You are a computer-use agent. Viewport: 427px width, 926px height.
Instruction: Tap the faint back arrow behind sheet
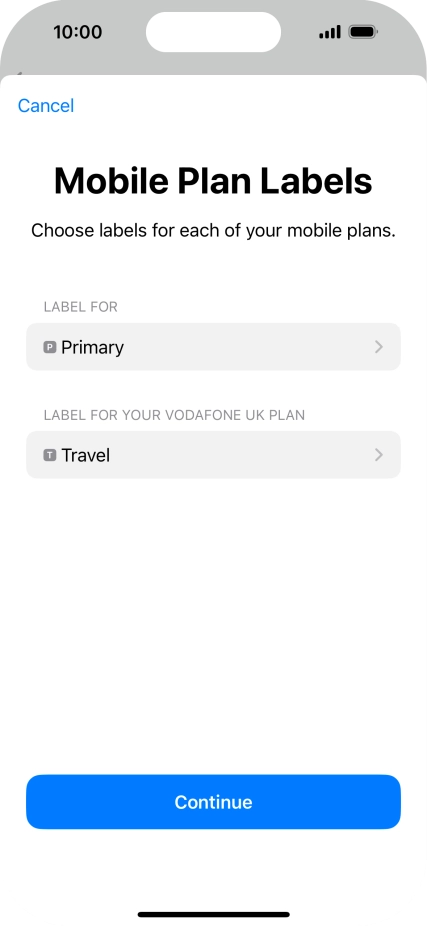18,74
